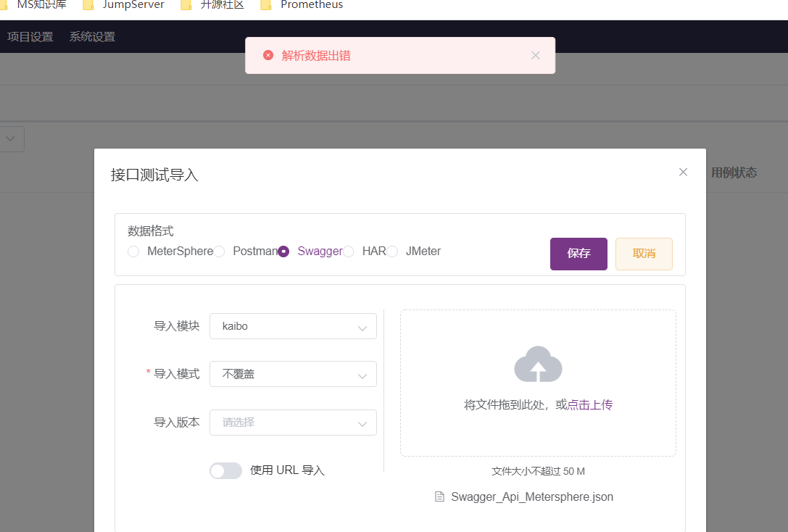Click the 数据格式 label
788x532 pixels.
150,231
